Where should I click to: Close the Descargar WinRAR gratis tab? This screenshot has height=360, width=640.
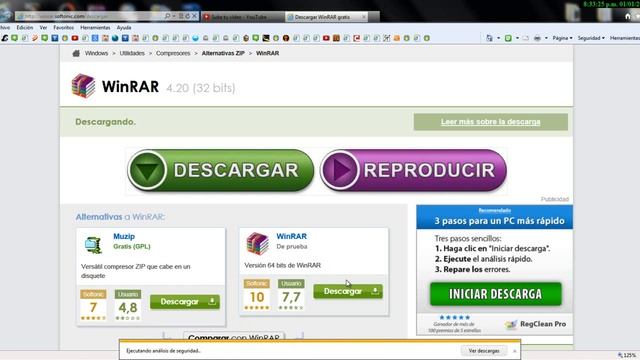(364, 17)
